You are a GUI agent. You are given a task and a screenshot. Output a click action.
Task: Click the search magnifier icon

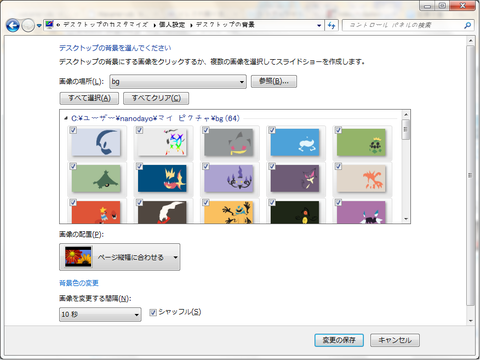(467, 25)
